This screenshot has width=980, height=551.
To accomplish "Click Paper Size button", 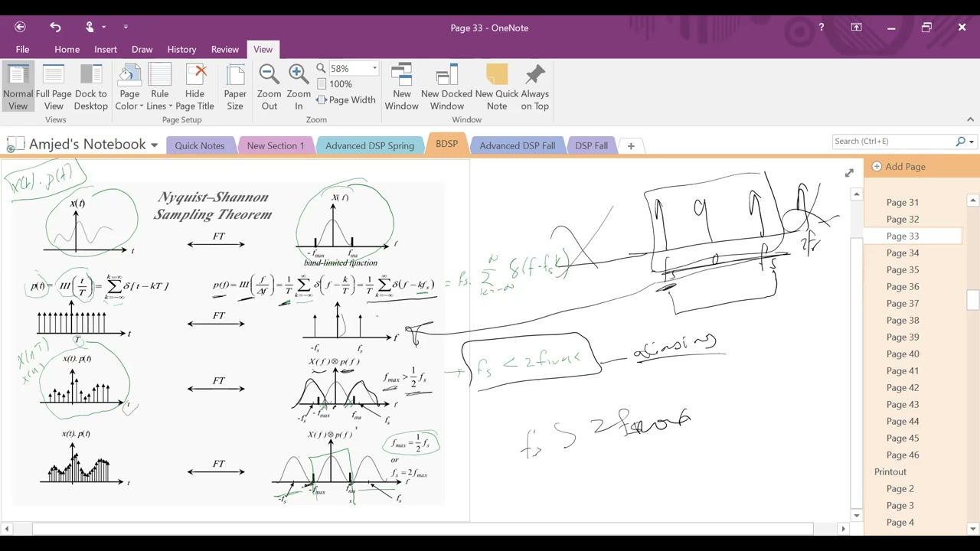I will [x=235, y=87].
